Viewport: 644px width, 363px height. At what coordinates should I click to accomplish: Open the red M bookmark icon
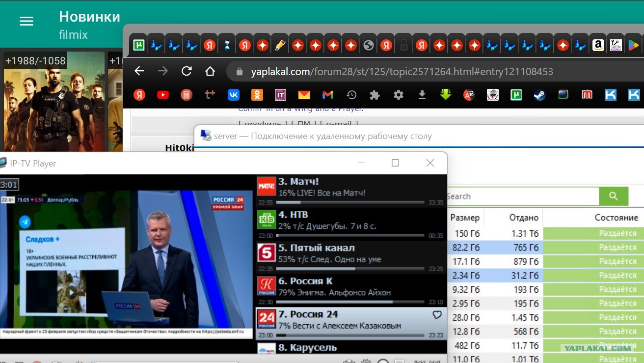(587, 95)
